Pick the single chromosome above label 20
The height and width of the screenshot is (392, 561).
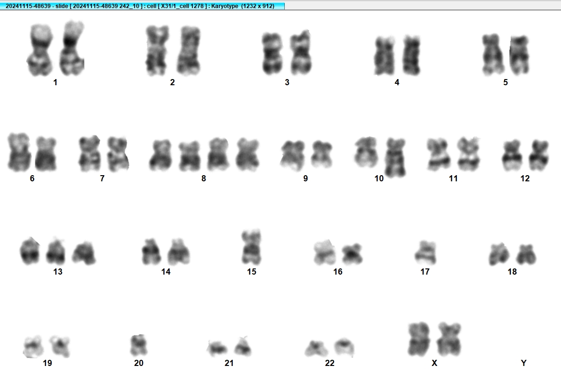pyautogui.click(x=138, y=345)
